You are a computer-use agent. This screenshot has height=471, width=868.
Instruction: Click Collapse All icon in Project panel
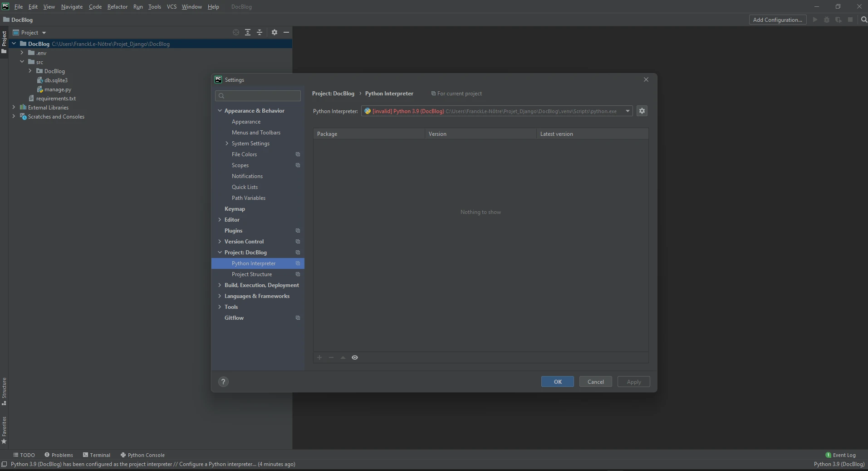tap(260, 32)
